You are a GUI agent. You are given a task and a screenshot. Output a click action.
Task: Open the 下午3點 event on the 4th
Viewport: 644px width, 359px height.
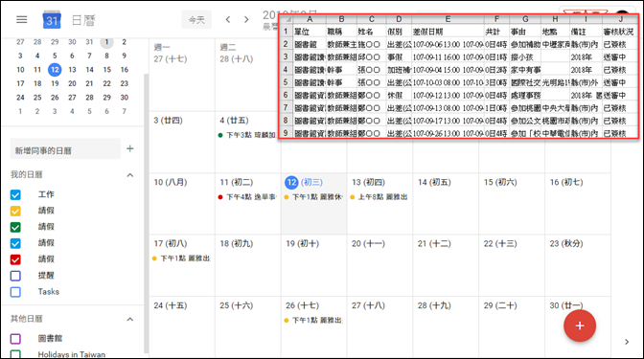click(247, 135)
